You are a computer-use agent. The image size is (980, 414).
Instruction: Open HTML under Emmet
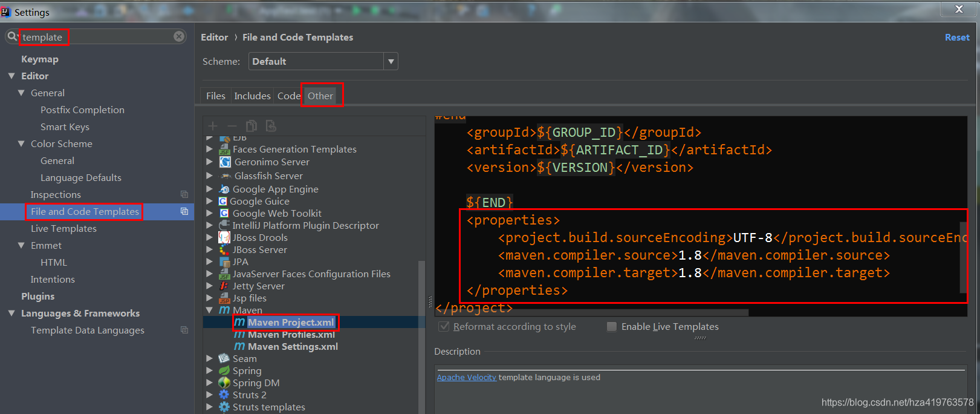coord(54,263)
